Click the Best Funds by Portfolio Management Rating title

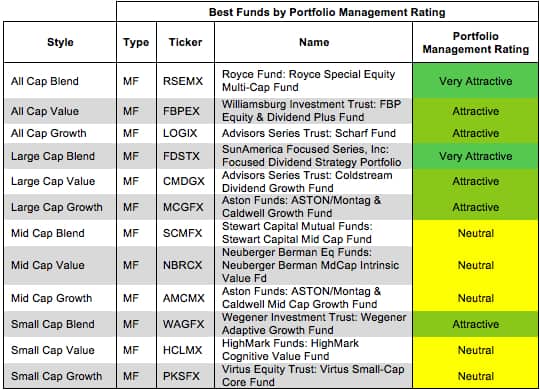point(327,12)
